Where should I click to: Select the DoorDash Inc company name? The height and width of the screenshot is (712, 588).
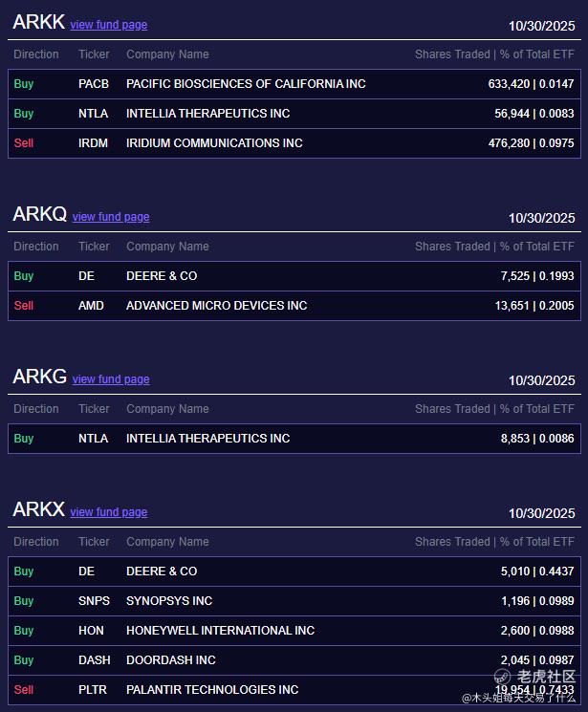point(171,660)
